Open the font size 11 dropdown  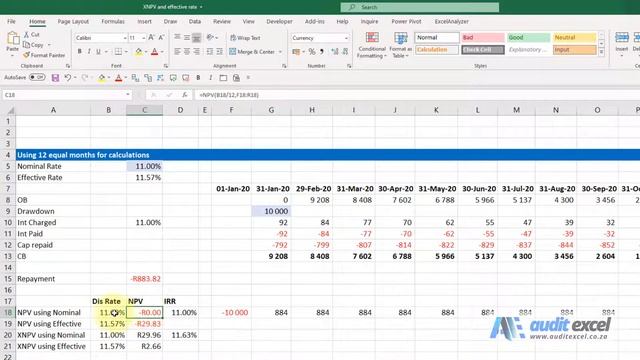143,38
